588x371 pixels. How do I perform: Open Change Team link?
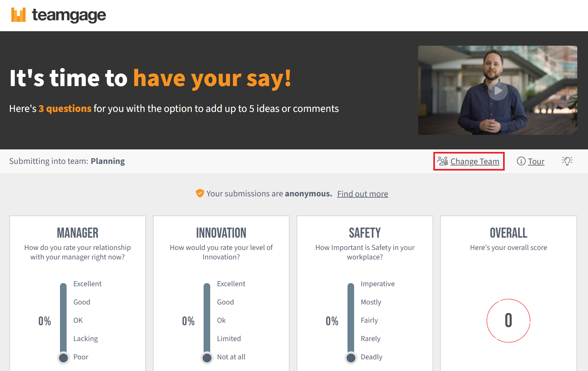tap(475, 161)
